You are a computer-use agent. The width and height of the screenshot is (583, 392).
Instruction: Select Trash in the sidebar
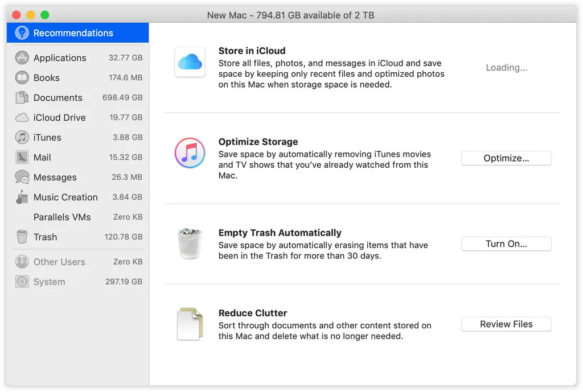77,237
